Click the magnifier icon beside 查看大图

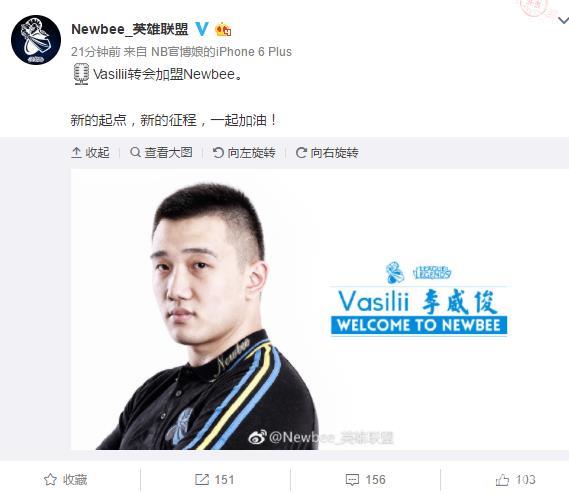click(x=135, y=152)
